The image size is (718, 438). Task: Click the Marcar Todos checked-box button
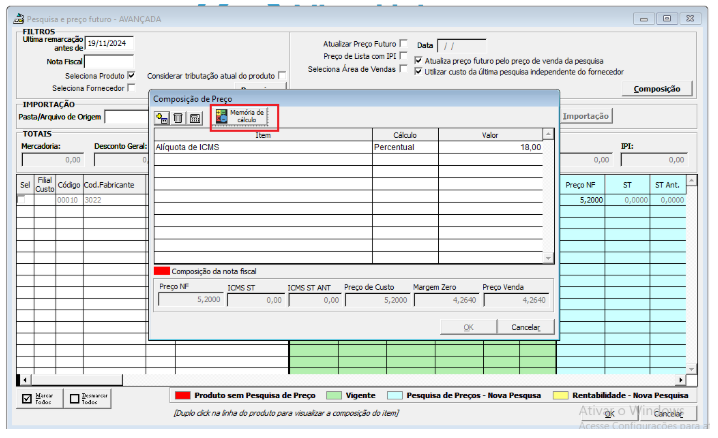point(37,399)
